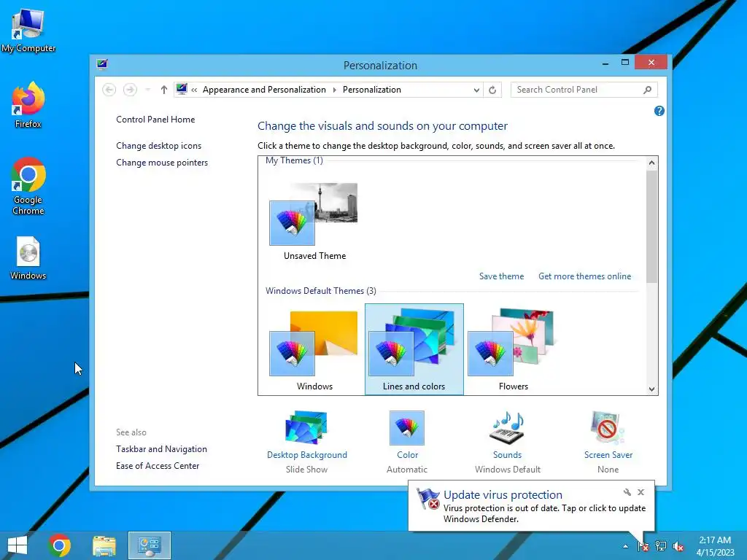Open network tray icon
This screenshot has height=560, width=747.
(x=661, y=546)
